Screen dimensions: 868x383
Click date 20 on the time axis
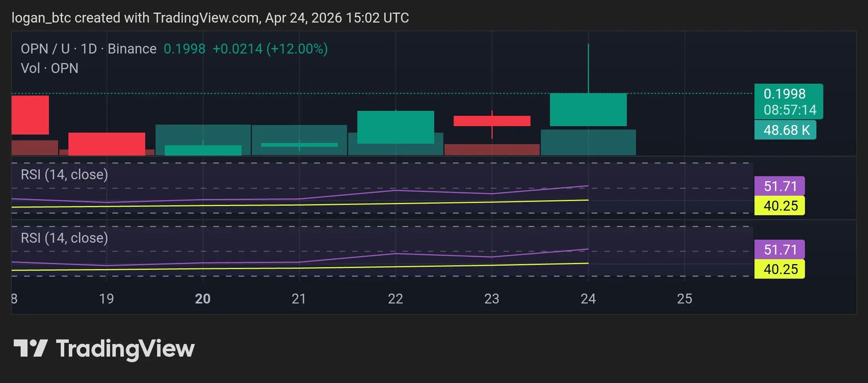point(203,299)
